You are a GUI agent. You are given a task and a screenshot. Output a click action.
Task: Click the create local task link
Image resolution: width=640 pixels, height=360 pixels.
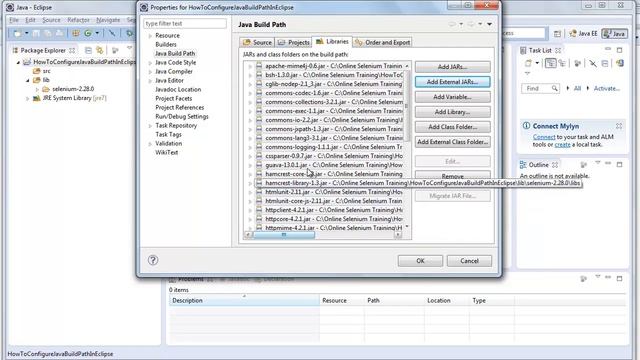coord(562,144)
